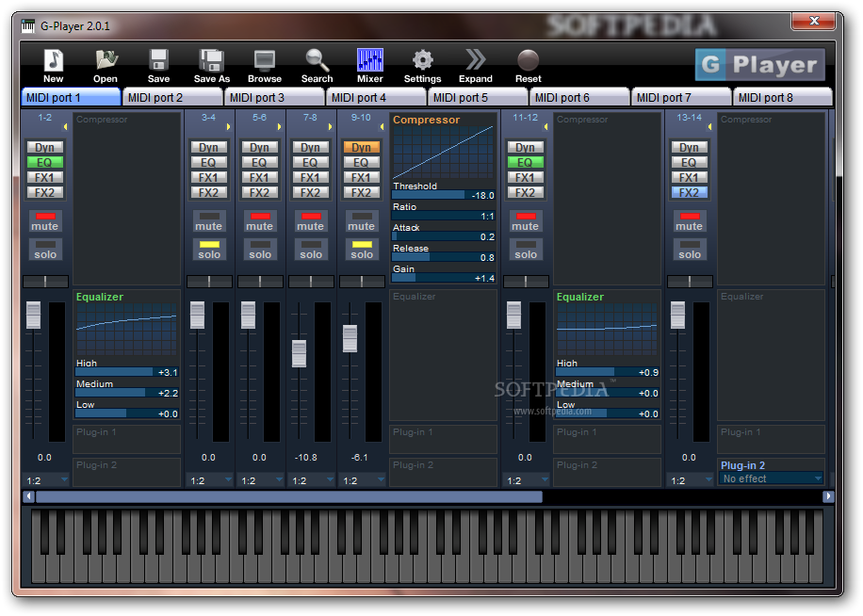Save using the floppy disk icon
863x616 pixels.
pyautogui.click(x=158, y=60)
